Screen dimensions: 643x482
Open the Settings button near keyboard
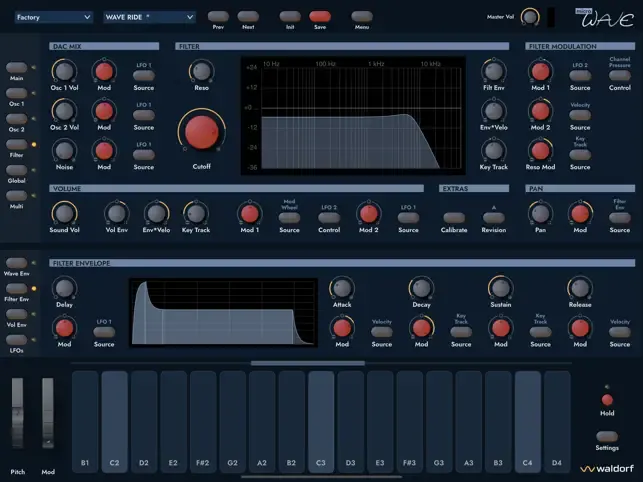coord(607,436)
